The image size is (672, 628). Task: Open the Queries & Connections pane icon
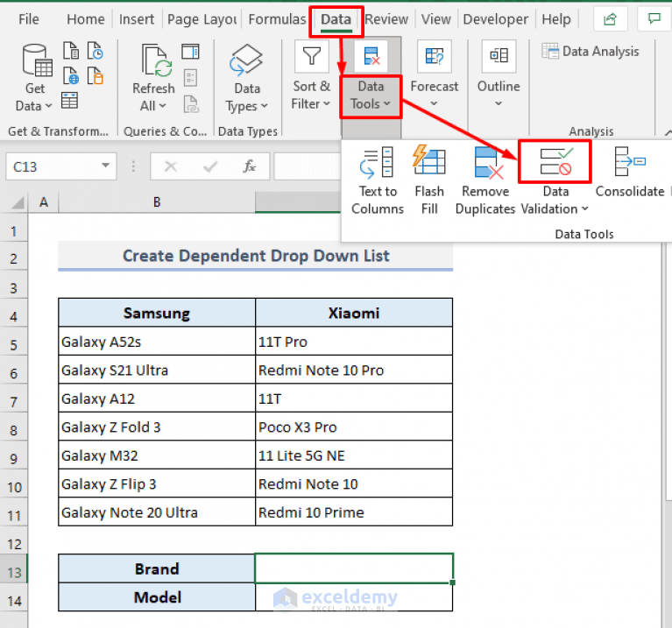point(190,52)
